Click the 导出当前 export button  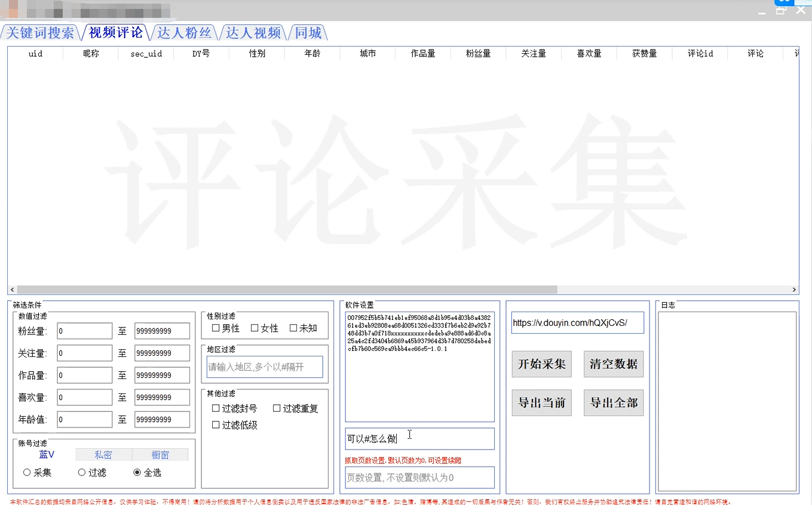click(x=541, y=402)
